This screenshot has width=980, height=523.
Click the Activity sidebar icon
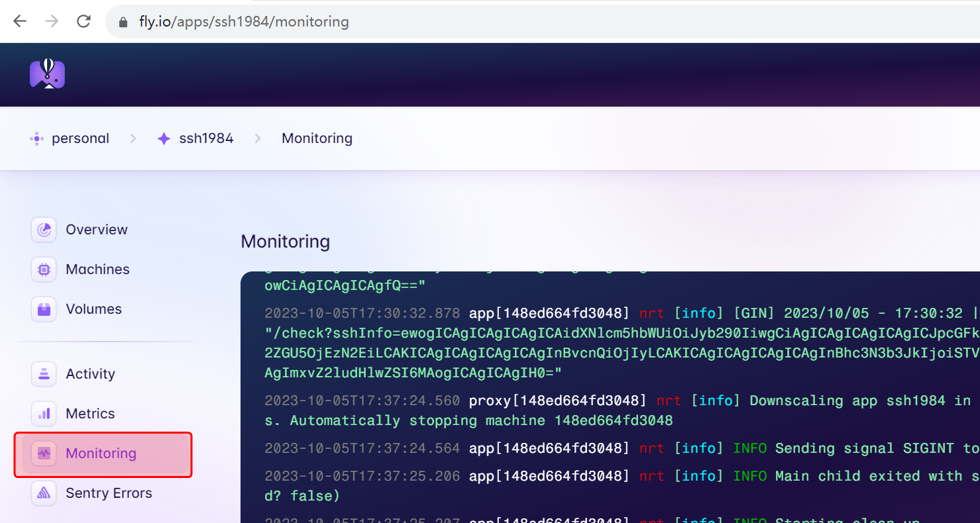tap(44, 374)
